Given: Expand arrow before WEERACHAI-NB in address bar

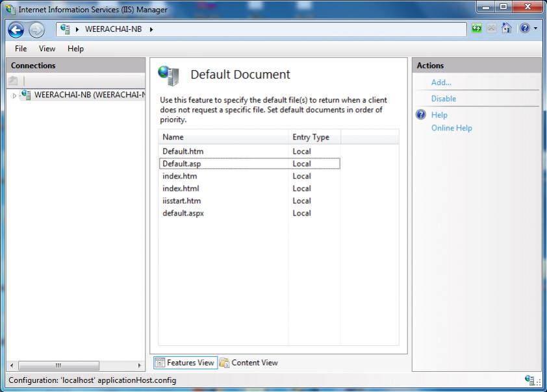Looking at the screenshot, I should tap(77, 30).
